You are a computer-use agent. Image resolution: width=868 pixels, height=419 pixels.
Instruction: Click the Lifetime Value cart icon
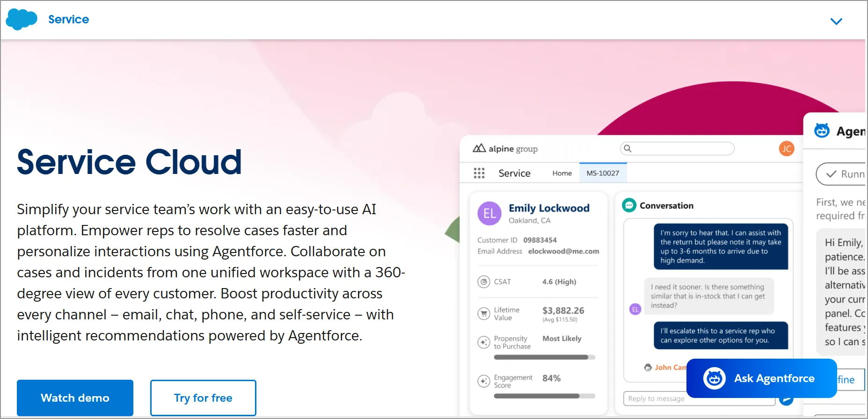(x=483, y=313)
